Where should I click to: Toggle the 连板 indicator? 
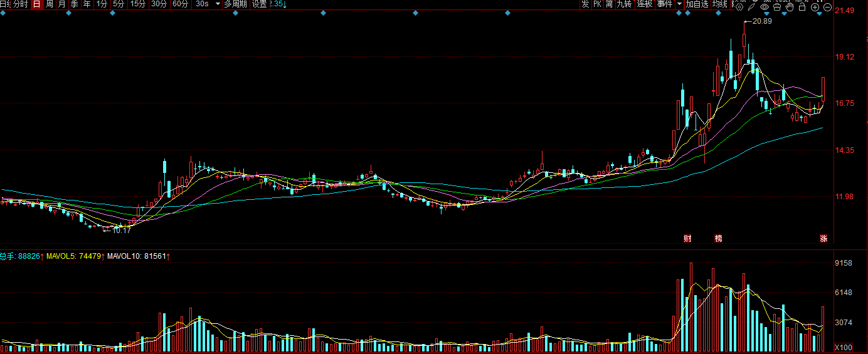click(645, 4)
